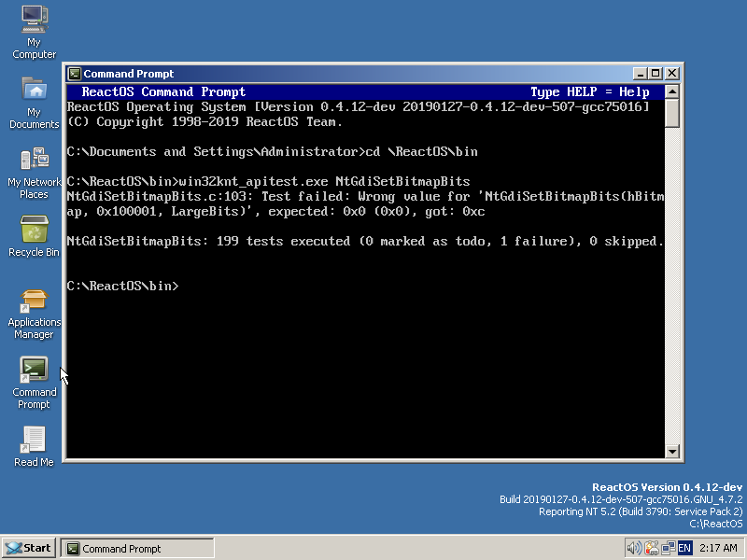747x560 pixels.
Task: Minimize the Command Prompt window
Action: (640, 74)
